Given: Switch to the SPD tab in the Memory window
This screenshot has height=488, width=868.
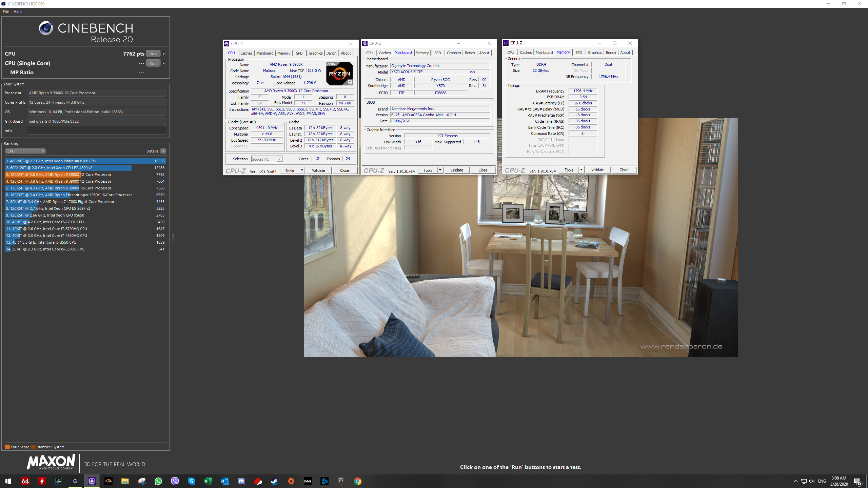Looking at the screenshot, I should 578,53.
